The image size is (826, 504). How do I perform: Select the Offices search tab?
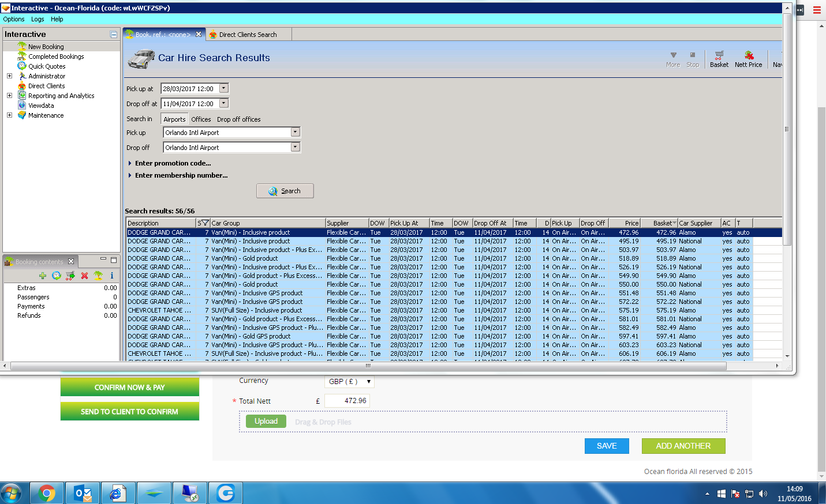(x=201, y=119)
